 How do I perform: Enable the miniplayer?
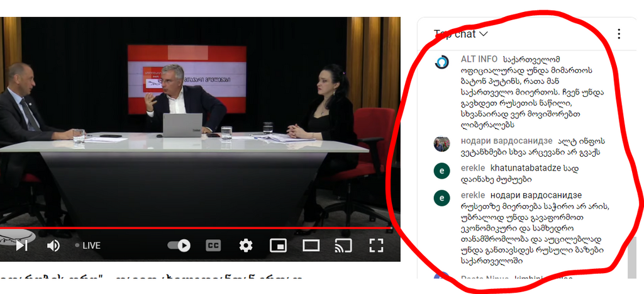pos(278,246)
